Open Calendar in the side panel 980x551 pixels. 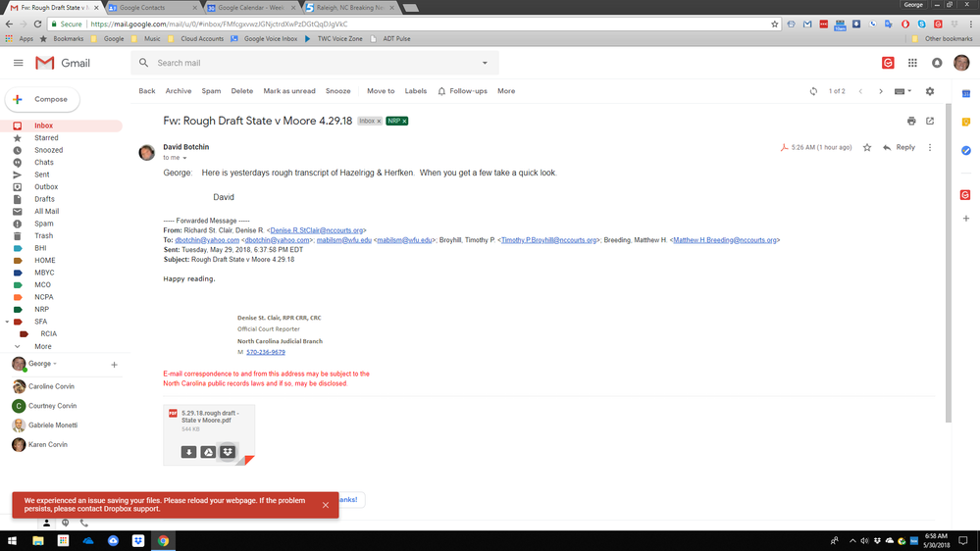(x=965, y=94)
